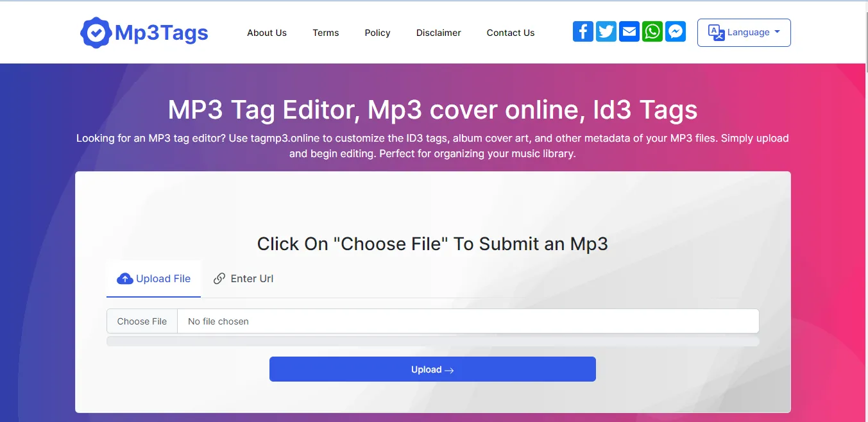Click the Messenger share icon
Viewport: 868px width, 422px height.
click(675, 31)
